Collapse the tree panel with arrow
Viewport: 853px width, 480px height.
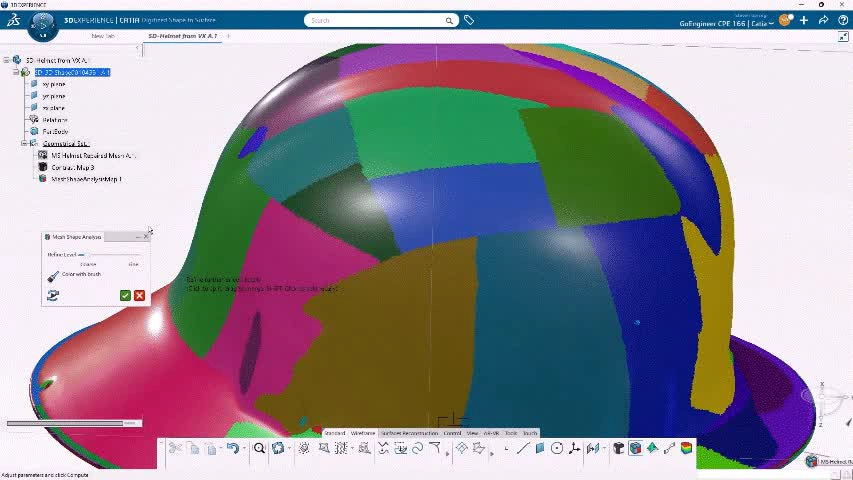tap(137, 48)
